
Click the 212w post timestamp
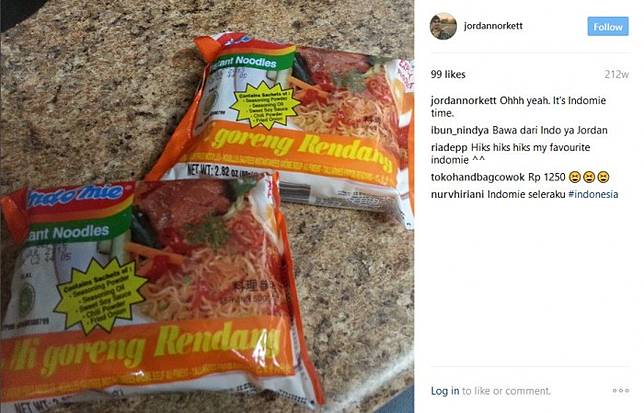click(x=616, y=74)
